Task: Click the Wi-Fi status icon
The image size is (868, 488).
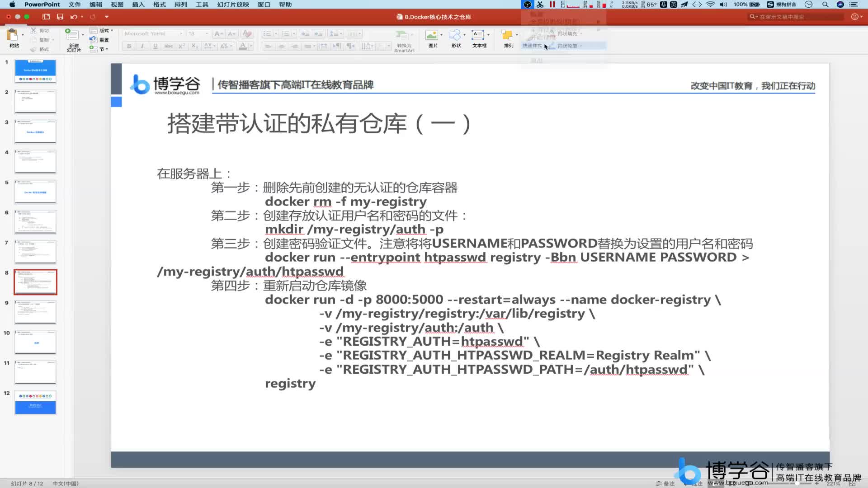Action: [710, 5]
